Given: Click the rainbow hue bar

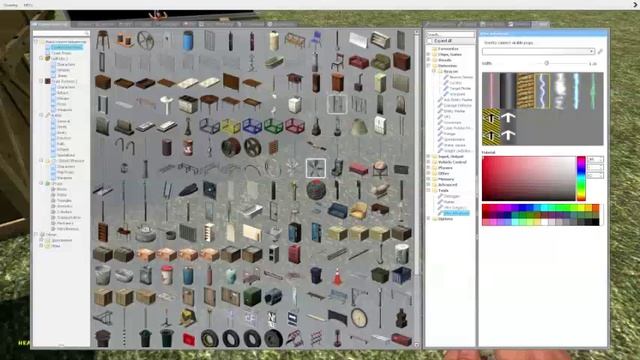Looking at the screenshot, I should tap(581, 178).
